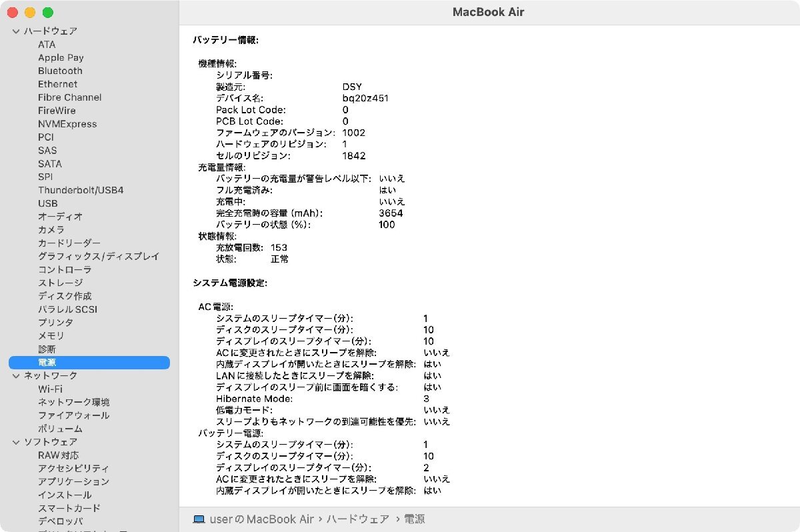Collapse the ソフトウェア section

(x=15, y=442)
